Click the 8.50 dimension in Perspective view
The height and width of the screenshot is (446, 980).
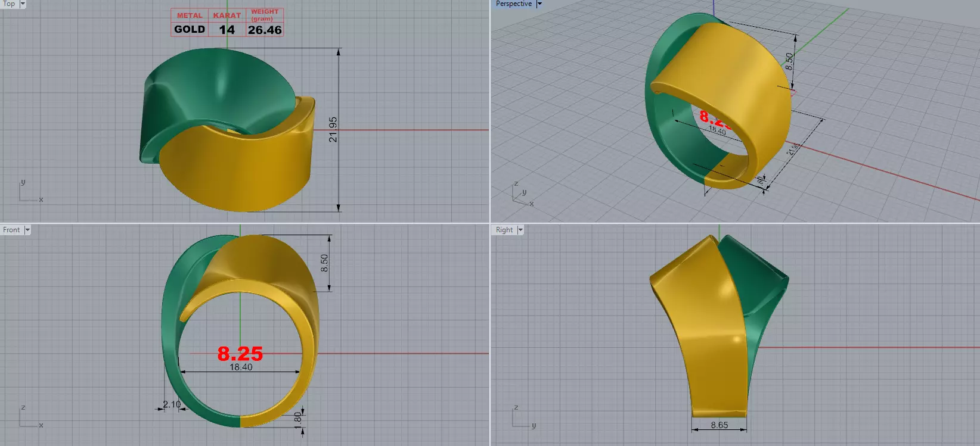(789, 61)
